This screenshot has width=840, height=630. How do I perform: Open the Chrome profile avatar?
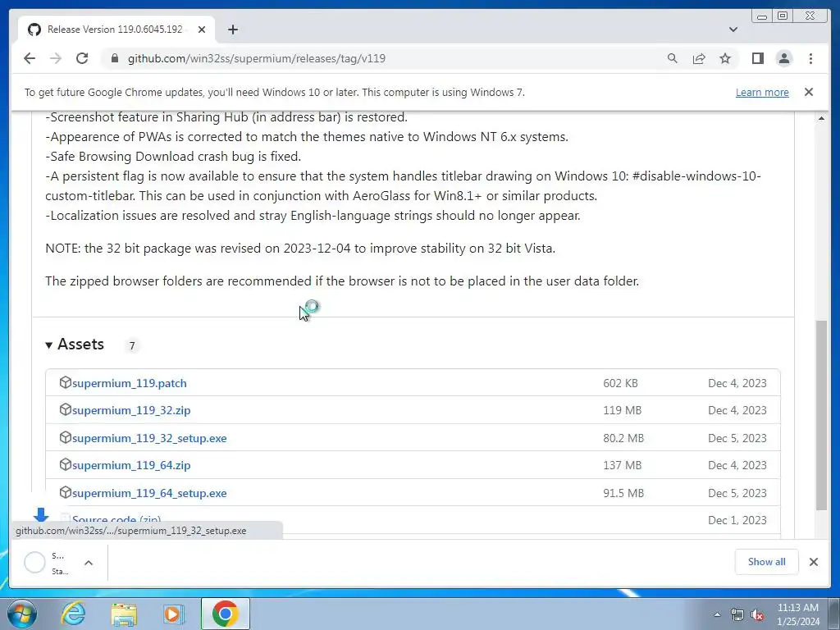783,58
